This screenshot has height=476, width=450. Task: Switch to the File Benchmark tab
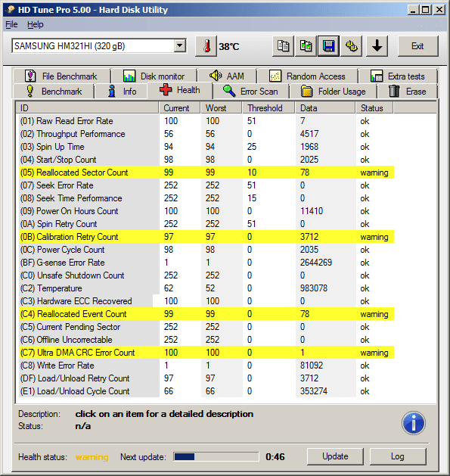tap(61, 76)
